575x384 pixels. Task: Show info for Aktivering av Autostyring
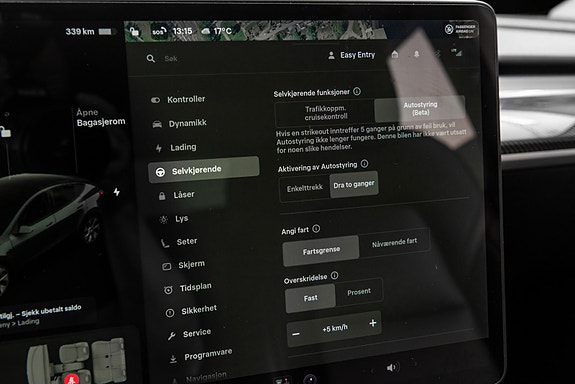(364, 164)
